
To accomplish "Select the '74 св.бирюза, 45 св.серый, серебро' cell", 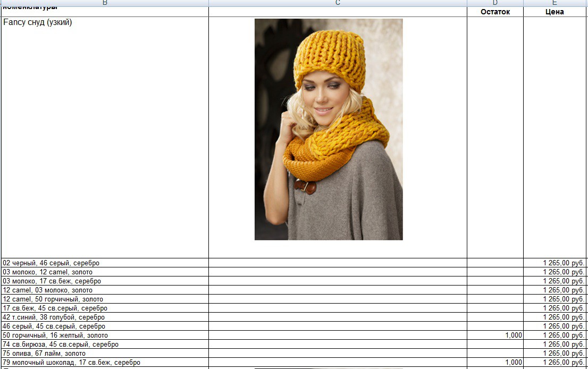I will 105,344.
